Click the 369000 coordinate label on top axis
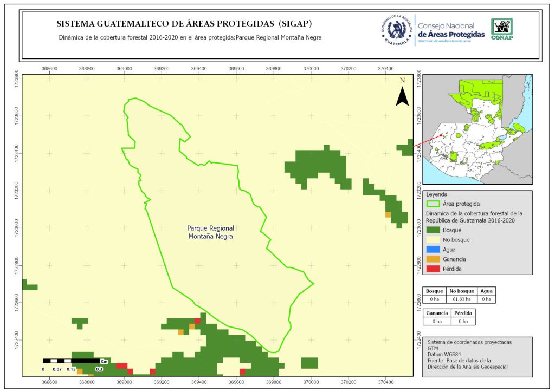The height and width of the screenshot is (392, 555). [x=124, y=69]
